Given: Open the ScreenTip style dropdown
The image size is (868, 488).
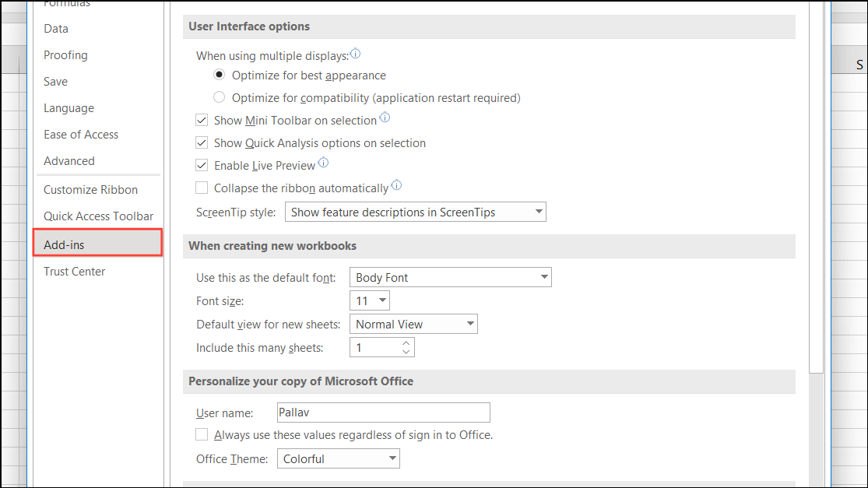Looking at the screenshot, I should 416,212.
